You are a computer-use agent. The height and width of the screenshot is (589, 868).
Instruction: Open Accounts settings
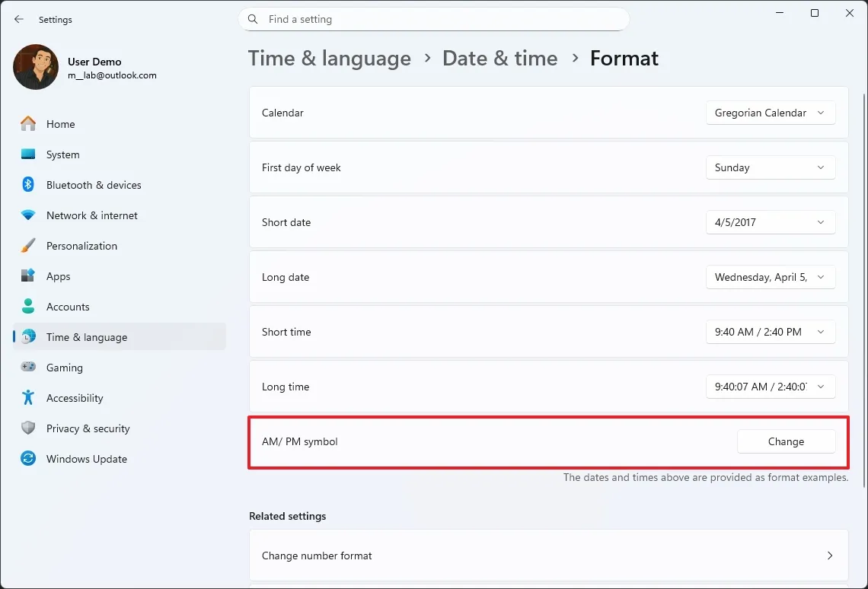(x=69, y=306)
